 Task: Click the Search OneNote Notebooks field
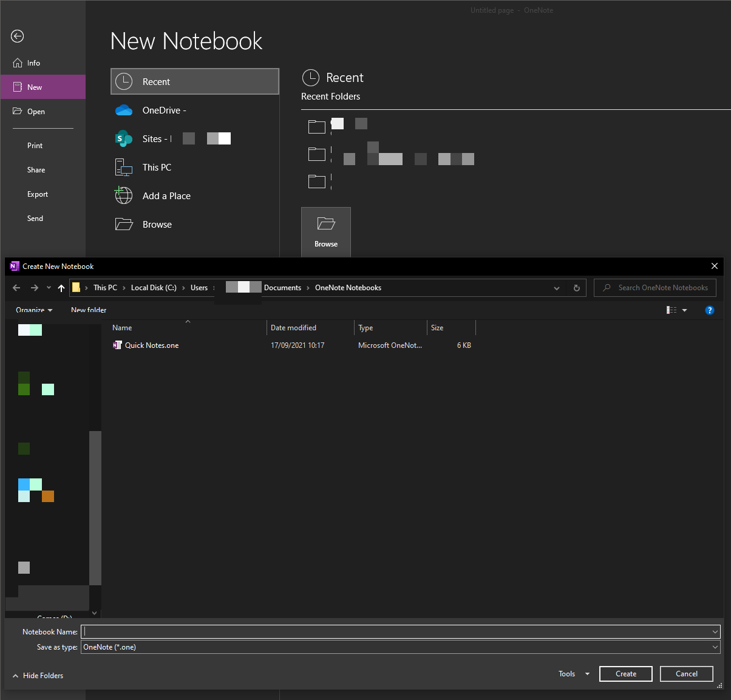pos(655,288)
